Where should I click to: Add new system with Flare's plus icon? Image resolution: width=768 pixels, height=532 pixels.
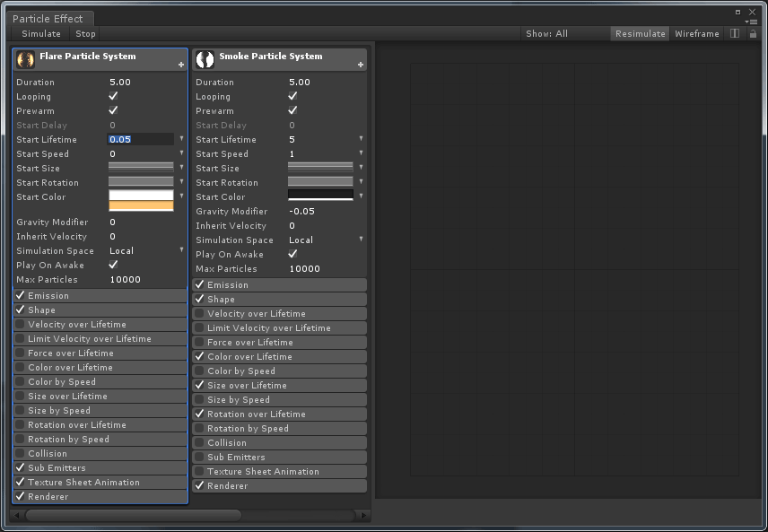tap(181, 65)
